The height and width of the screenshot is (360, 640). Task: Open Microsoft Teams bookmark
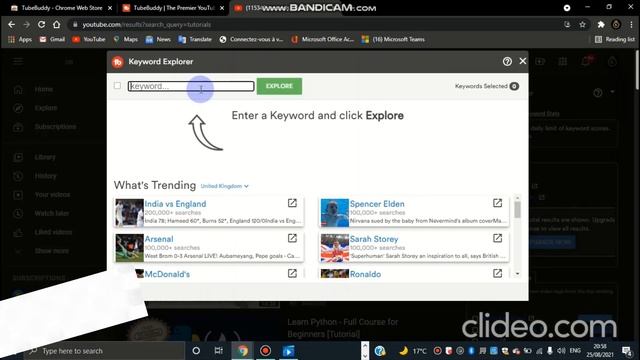(x=393, y=39)
